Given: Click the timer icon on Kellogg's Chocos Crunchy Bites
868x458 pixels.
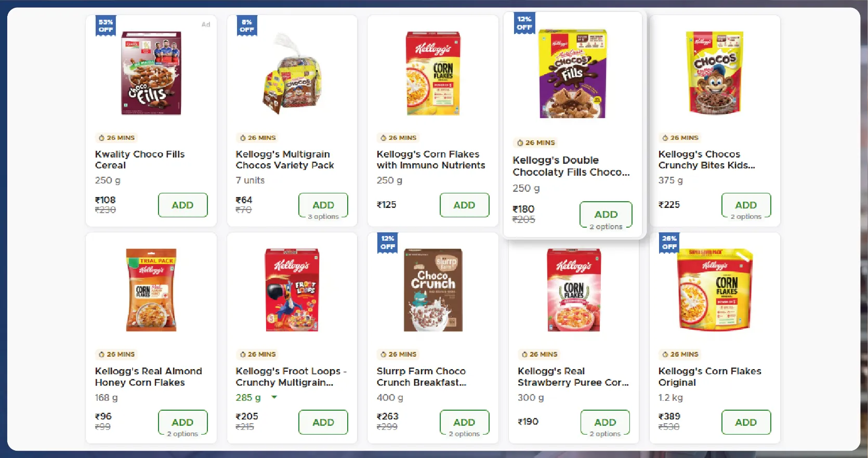Looking at the screenshot, I should (665, 138).
